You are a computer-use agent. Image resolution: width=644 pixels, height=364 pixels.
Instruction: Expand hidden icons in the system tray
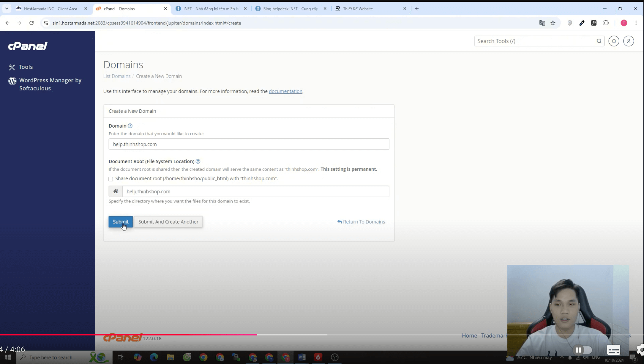(561, 357)
